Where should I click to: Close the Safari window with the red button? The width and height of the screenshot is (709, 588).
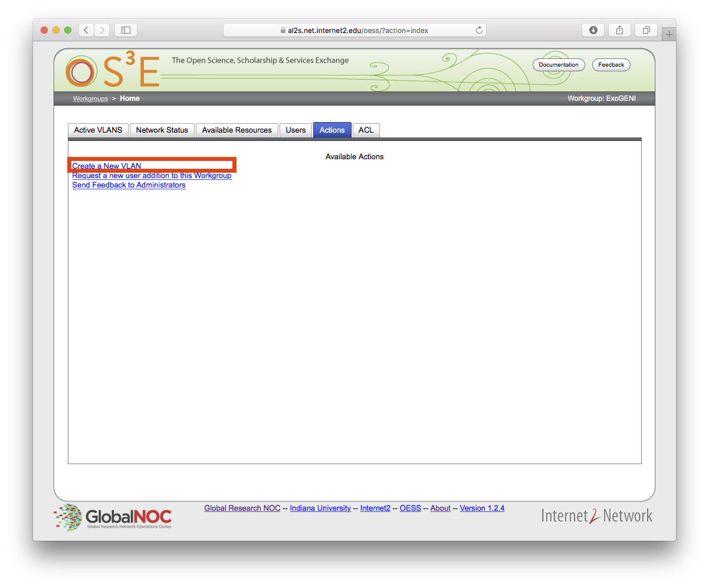[x=44, y=30]
